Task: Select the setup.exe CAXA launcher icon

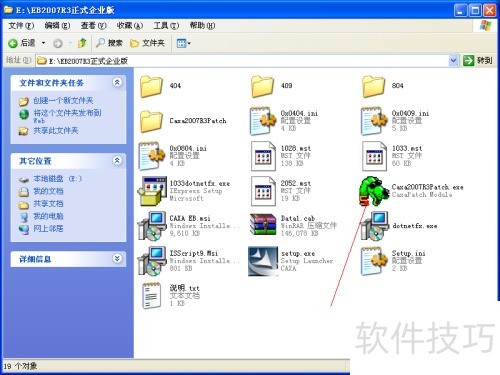Action: coord(263,261)
